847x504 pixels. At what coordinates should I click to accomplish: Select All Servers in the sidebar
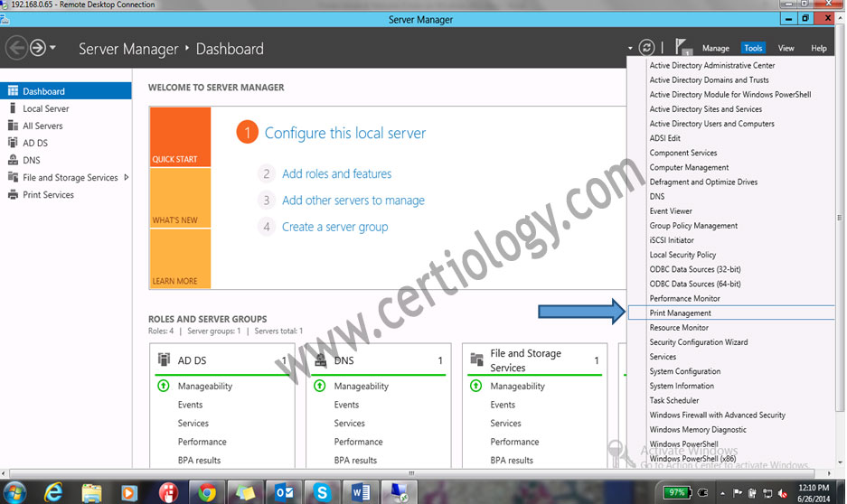(65, 126)
